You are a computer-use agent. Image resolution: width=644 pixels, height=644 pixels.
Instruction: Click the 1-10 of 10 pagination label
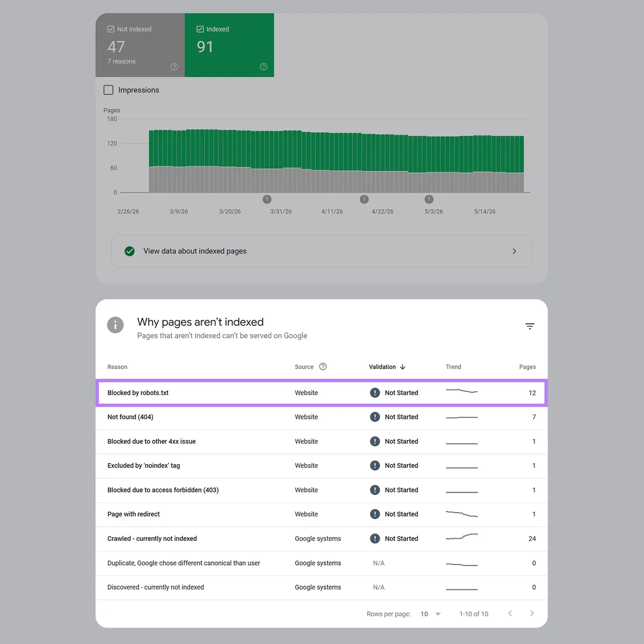(x=474, y=614)
